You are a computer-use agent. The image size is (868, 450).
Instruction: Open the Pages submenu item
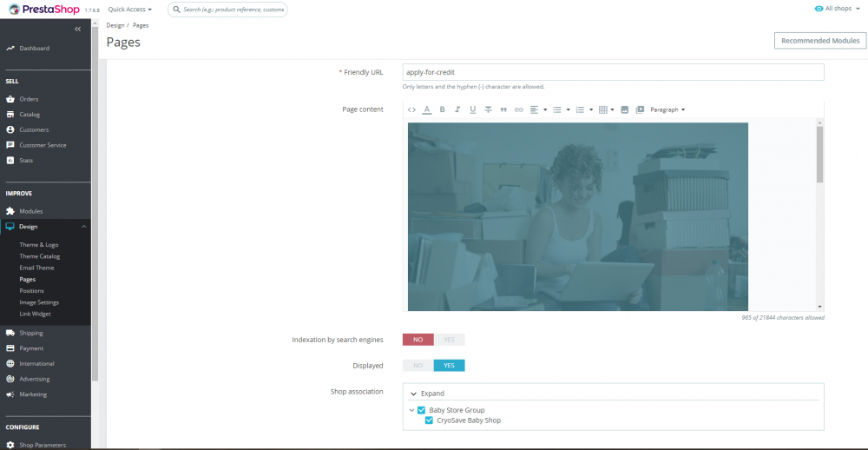[27, 280]
